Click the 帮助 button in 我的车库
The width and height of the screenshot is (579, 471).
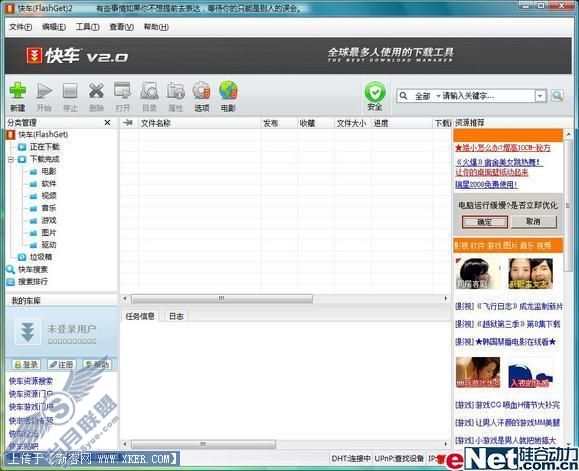[97, 365]
